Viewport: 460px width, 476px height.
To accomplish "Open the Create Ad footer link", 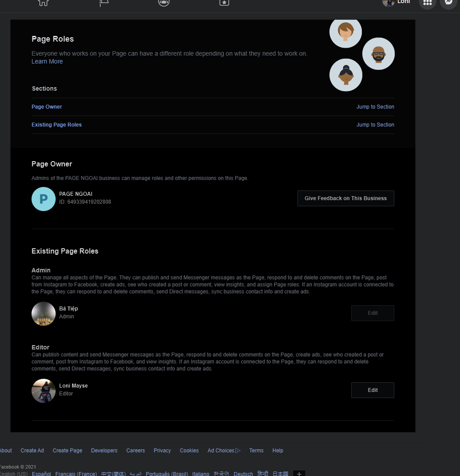I will 32,451.
